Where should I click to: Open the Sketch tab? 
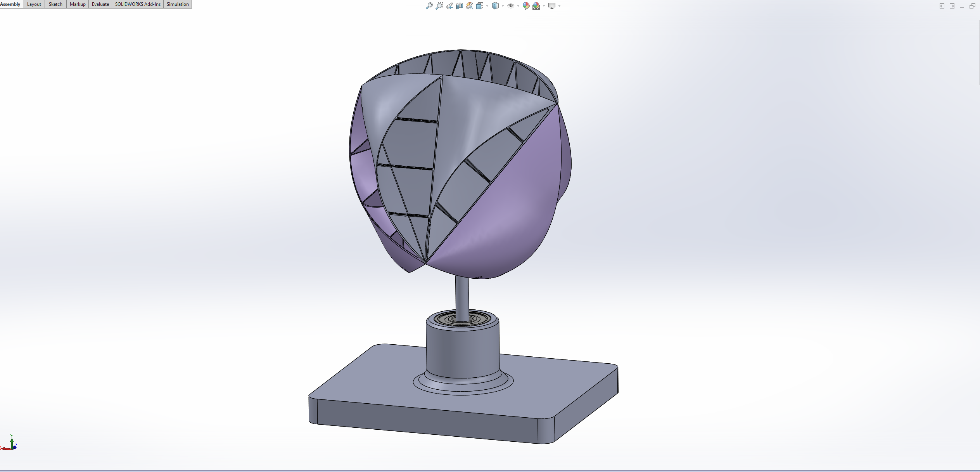(x=55, y=4)
